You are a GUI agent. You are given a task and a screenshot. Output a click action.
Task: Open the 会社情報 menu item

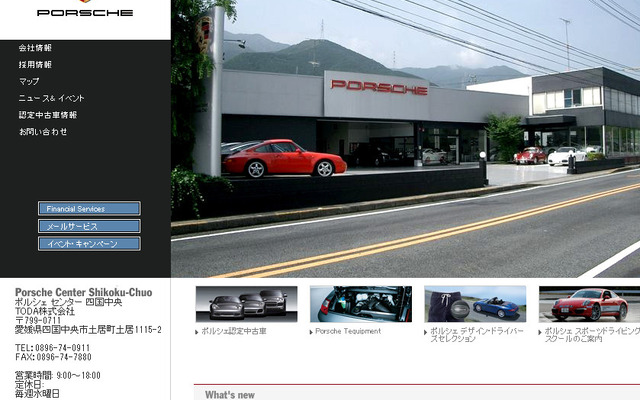[x=35, y=48]
